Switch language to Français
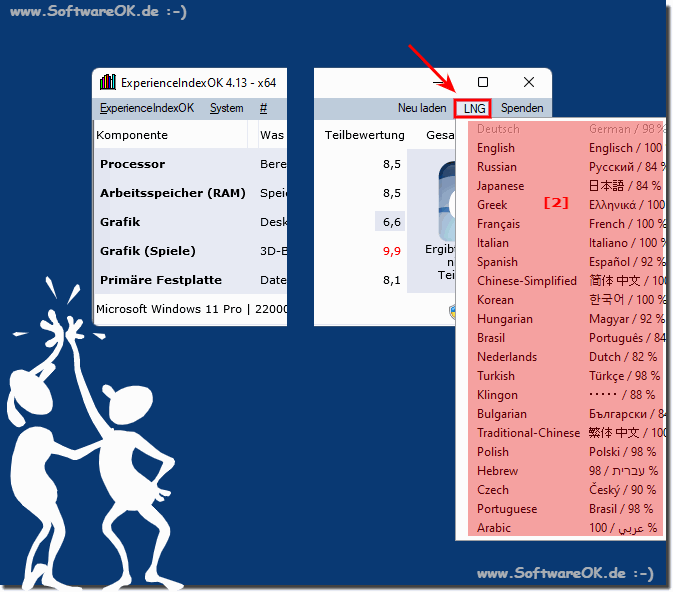Screen dimensions: 673x592 coord(567,224)
